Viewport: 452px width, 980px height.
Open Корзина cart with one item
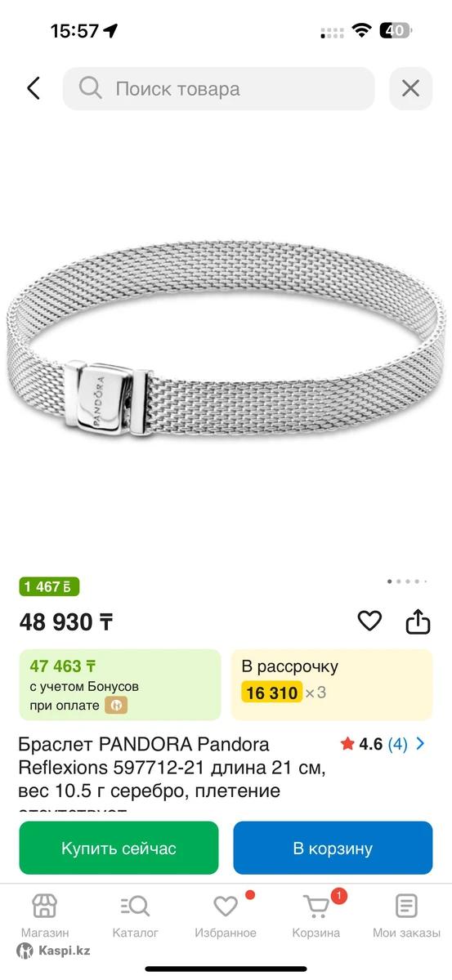316,915
